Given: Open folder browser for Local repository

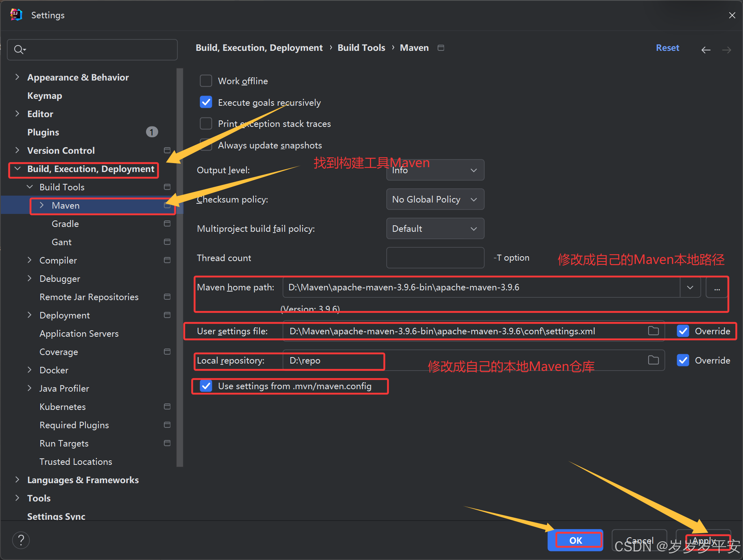Looking at the screenshot, I should pos(654,360).
